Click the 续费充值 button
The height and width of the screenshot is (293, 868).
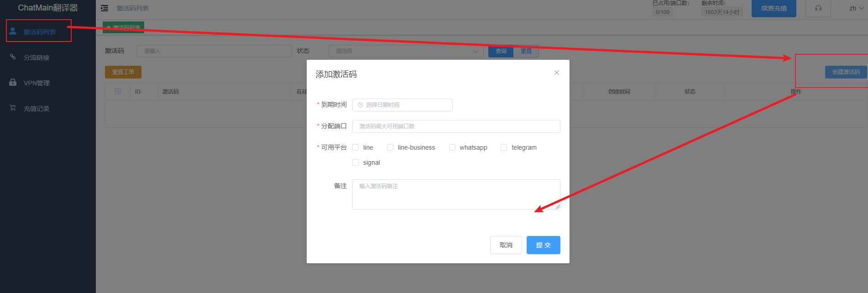tap(774, 8)
